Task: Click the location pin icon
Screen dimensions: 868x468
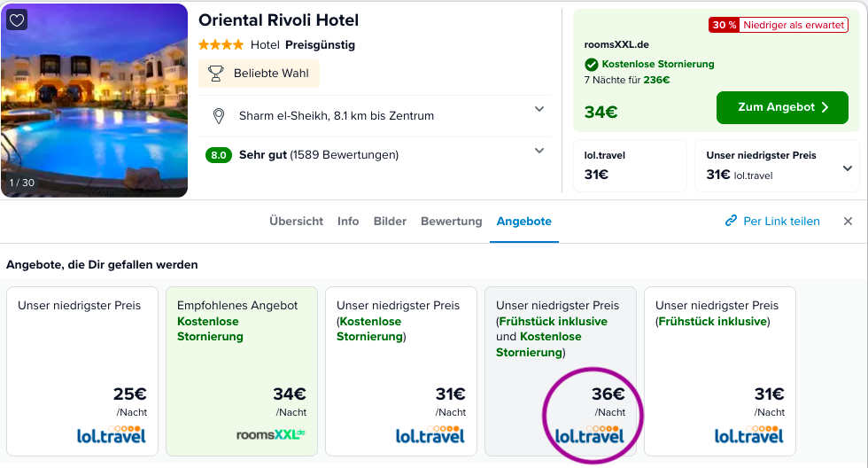Action: tap(219, 116)
